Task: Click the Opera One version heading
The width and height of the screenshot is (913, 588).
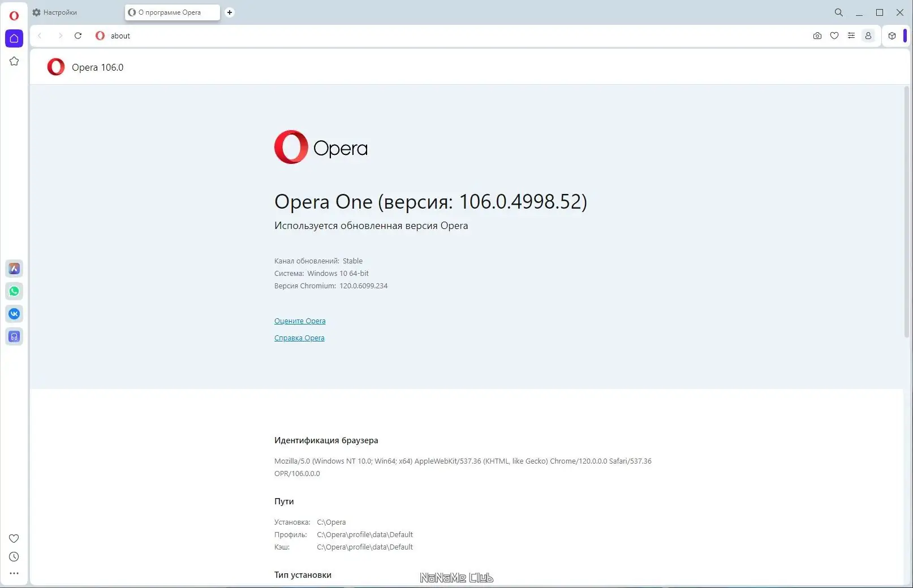Action: click(430, 201)
